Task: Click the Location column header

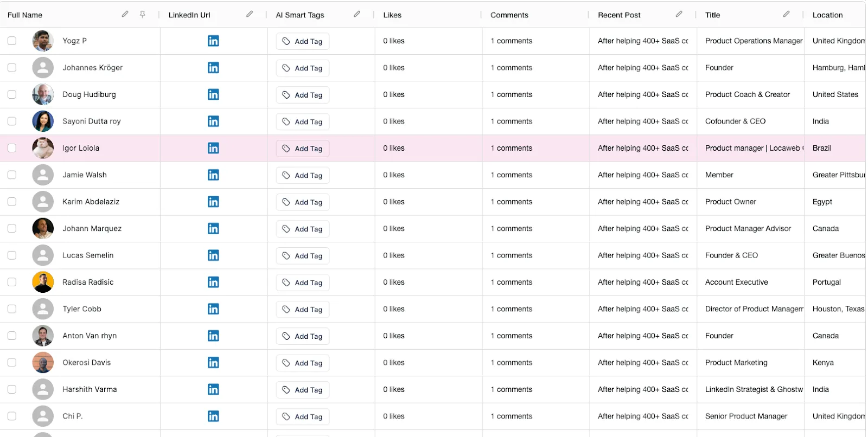Action: tap(828, 15)
